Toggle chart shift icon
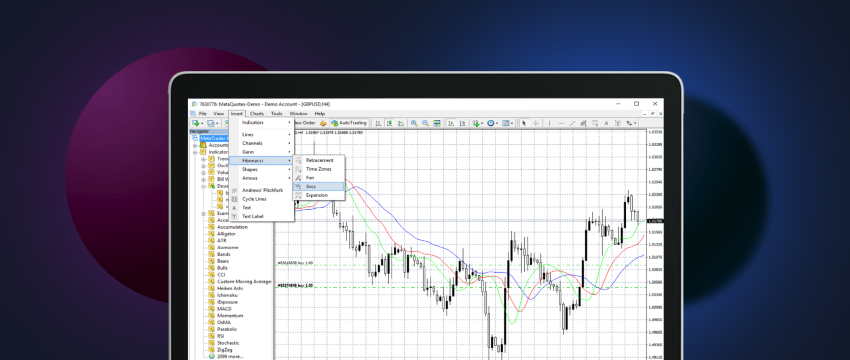Image resolution: width=850 pixels, height=360 pixels. 462,123
